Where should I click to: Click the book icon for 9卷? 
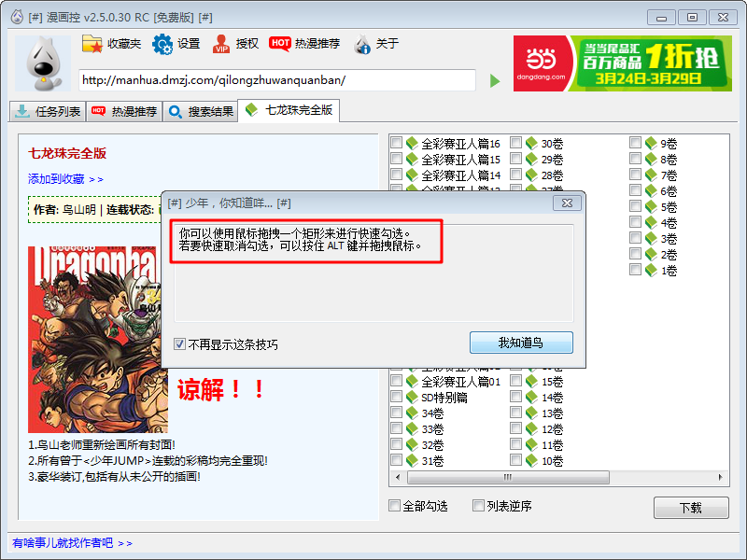651,144
